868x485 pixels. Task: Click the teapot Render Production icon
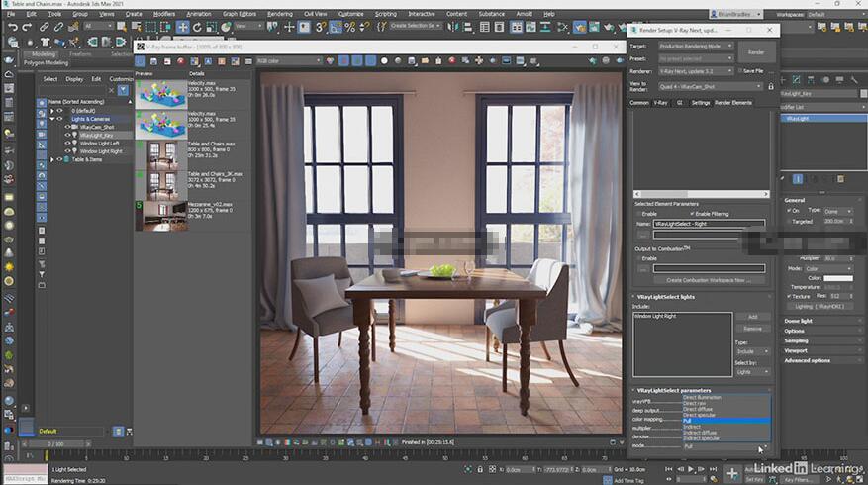(609, 27)
